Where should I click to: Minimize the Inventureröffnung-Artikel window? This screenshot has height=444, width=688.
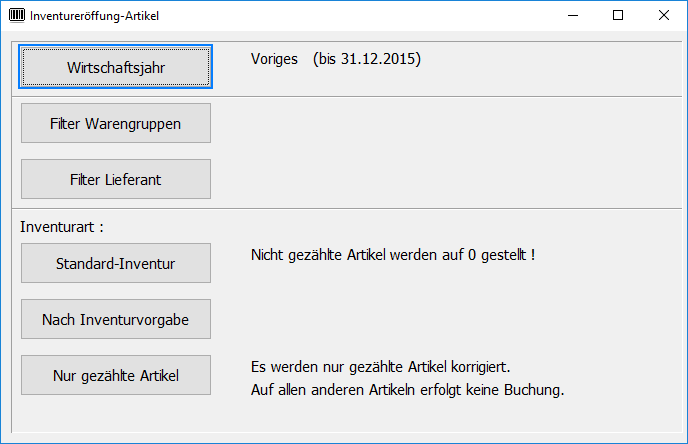tap(572, 16)
